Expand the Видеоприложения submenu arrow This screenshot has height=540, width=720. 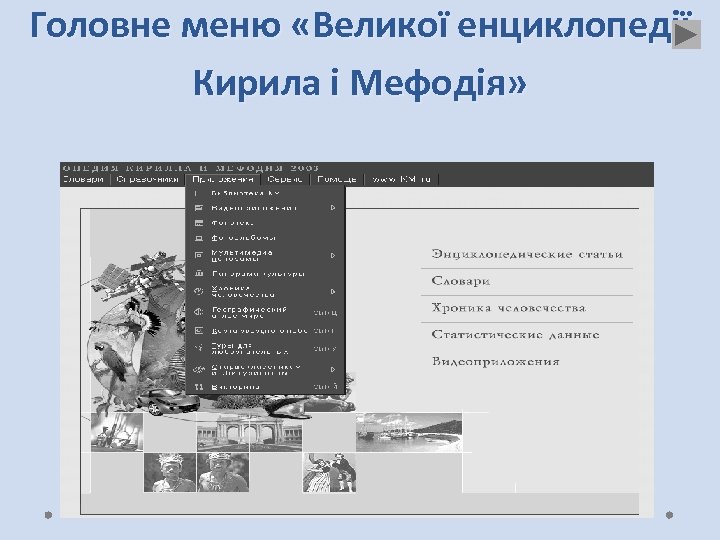[x=333, y=208]
